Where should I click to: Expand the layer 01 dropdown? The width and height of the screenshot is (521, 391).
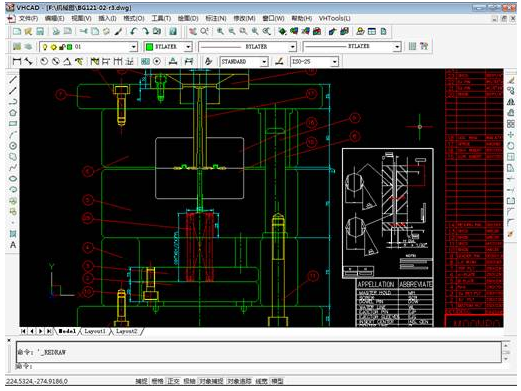point(134,47)
